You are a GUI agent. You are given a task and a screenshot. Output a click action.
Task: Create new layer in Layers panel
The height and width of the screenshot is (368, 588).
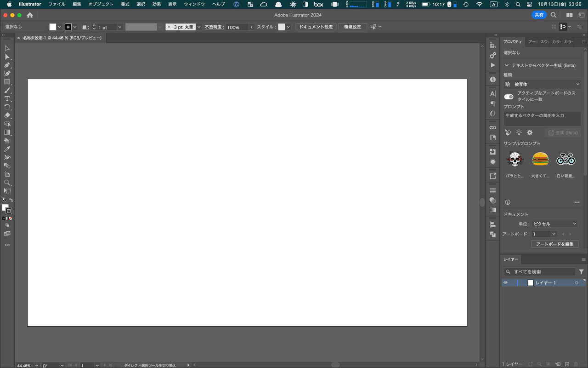click(567, 364)
